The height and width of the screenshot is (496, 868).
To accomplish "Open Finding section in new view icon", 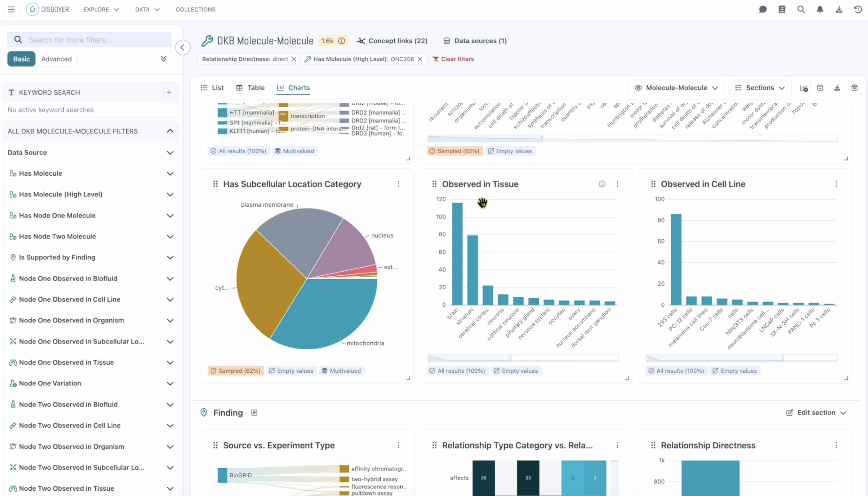I will tap(254, 413).
